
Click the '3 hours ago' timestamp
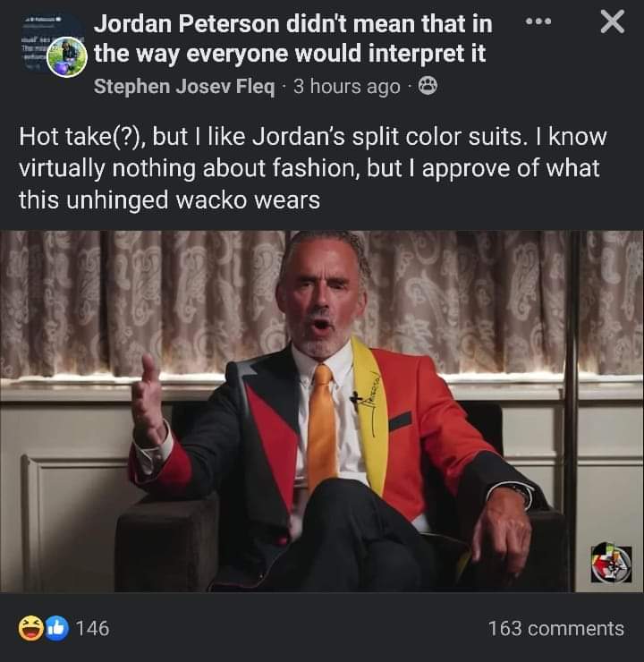coord(346,87)
